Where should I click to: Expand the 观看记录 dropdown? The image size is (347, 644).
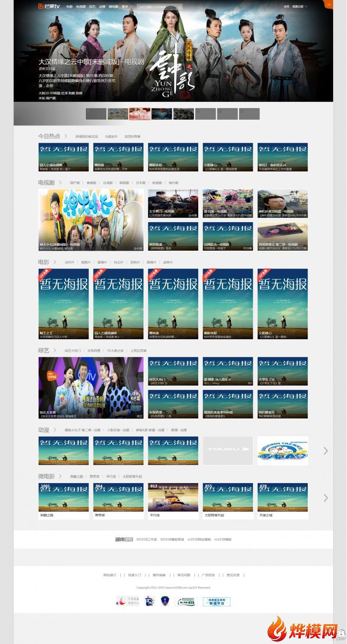coord(300,7)
